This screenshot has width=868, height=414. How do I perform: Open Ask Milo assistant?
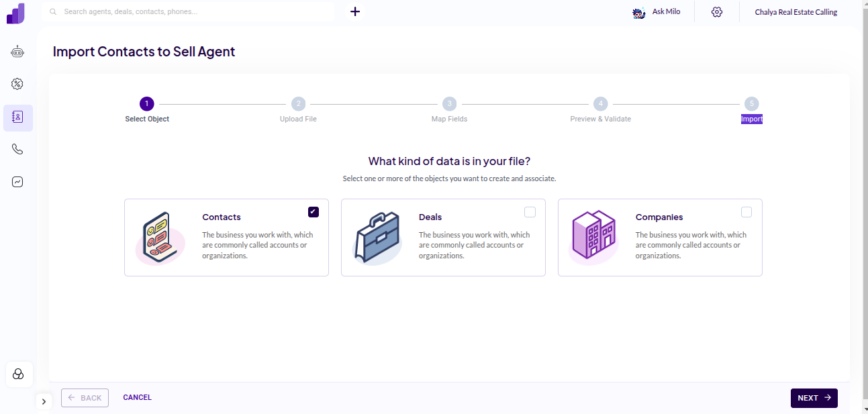coord(666,11)
